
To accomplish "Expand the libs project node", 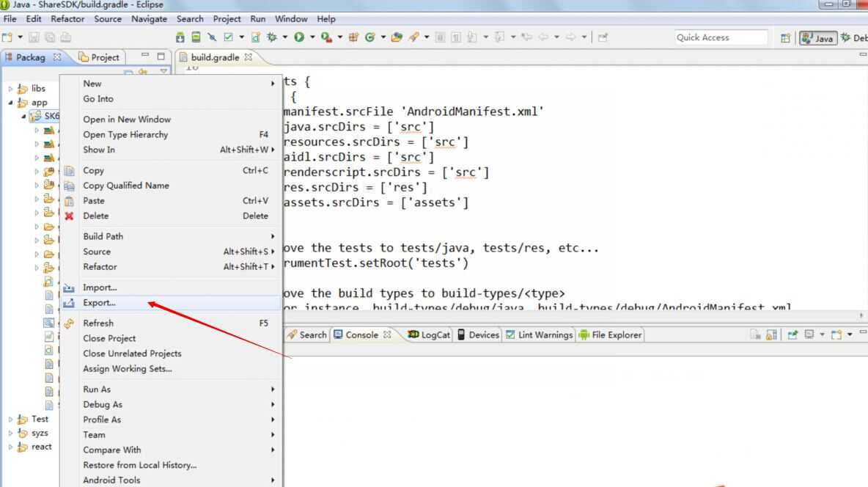I will (x=10, y=89).
